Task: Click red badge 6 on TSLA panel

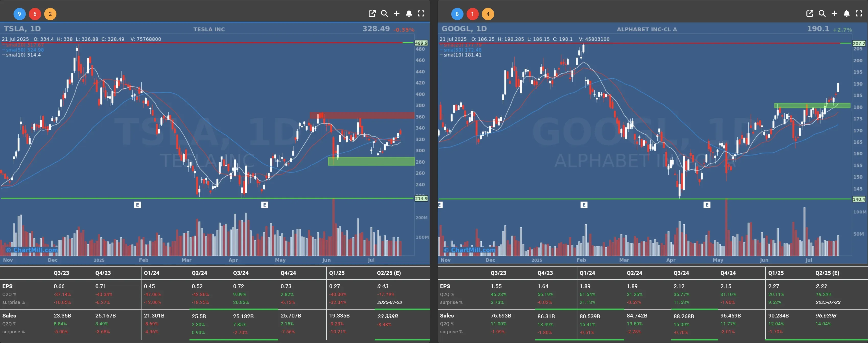Action: pos(35,14)
